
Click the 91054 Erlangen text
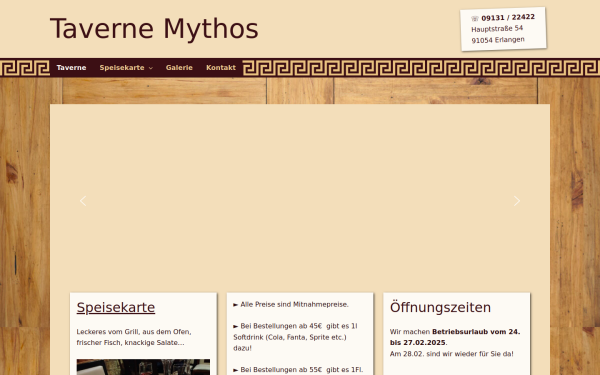click(x=498, y=40)
